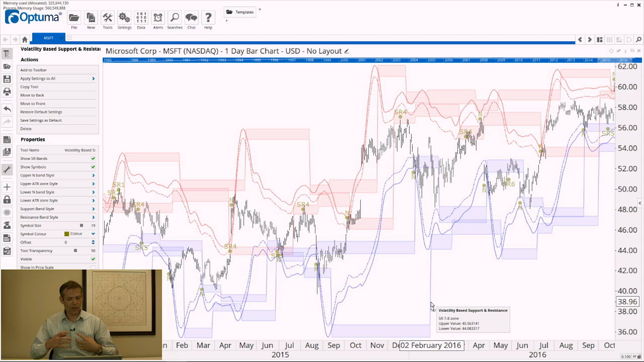Open the Searches magnifier icon
Screen dimensions: 644x362
click(175, 18)
